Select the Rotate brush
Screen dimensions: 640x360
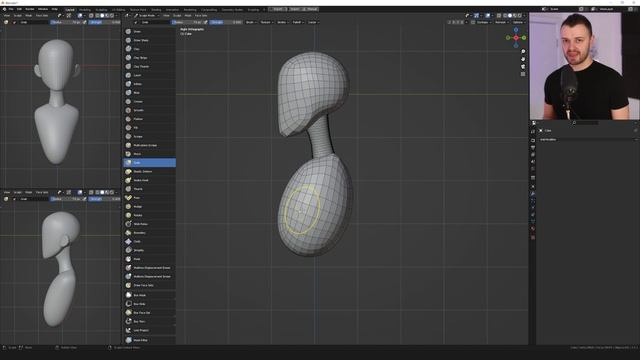tap(149, 215)
